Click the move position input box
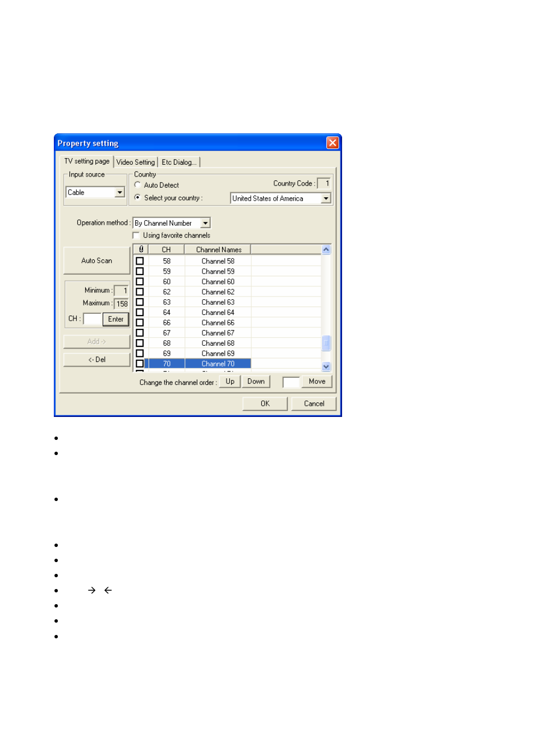This screenshot has height=756, width=535. pyautogui.click(x=292, y=382)
